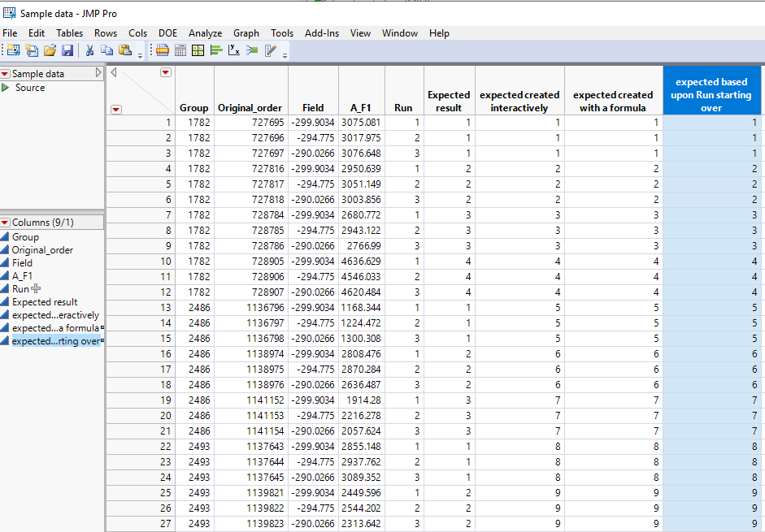Click the modeling type icon beside Expected result

click(x=5, y=302)
